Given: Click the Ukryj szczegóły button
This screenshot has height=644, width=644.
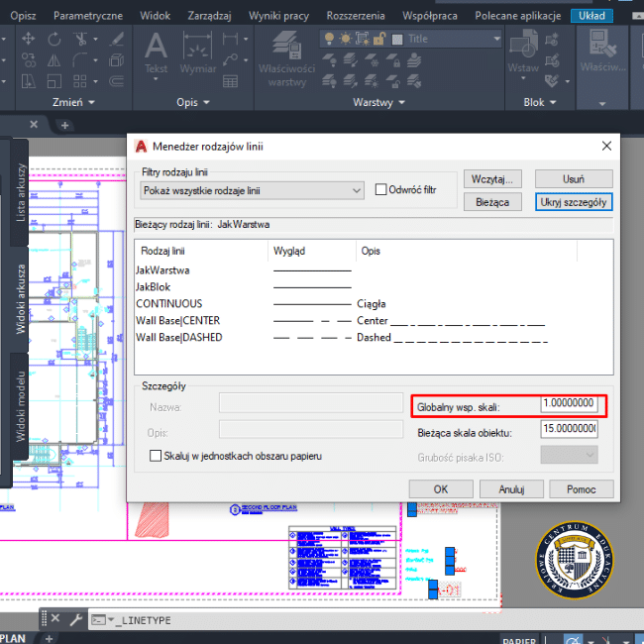Looking at the screenshot, I should [x=574, y=202].
